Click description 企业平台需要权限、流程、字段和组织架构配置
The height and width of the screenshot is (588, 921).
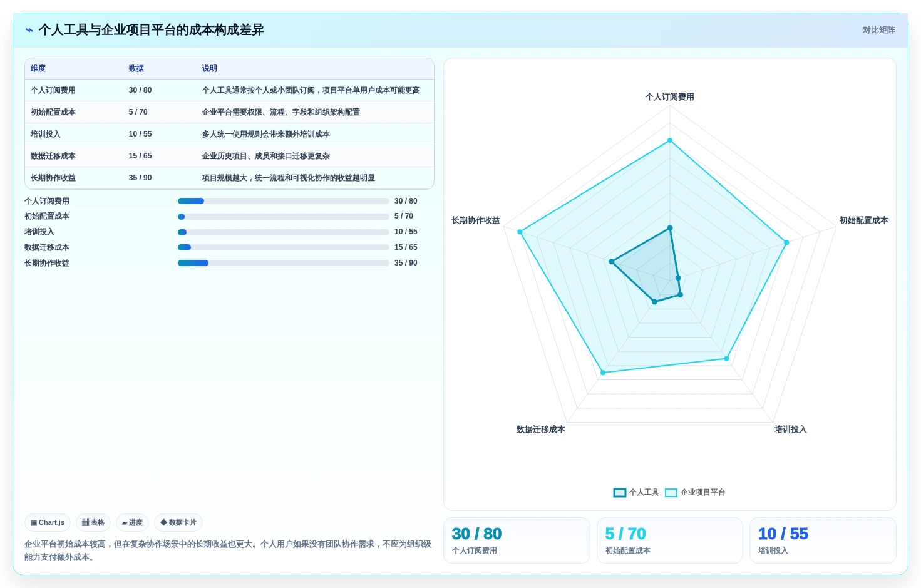(281, 112)
